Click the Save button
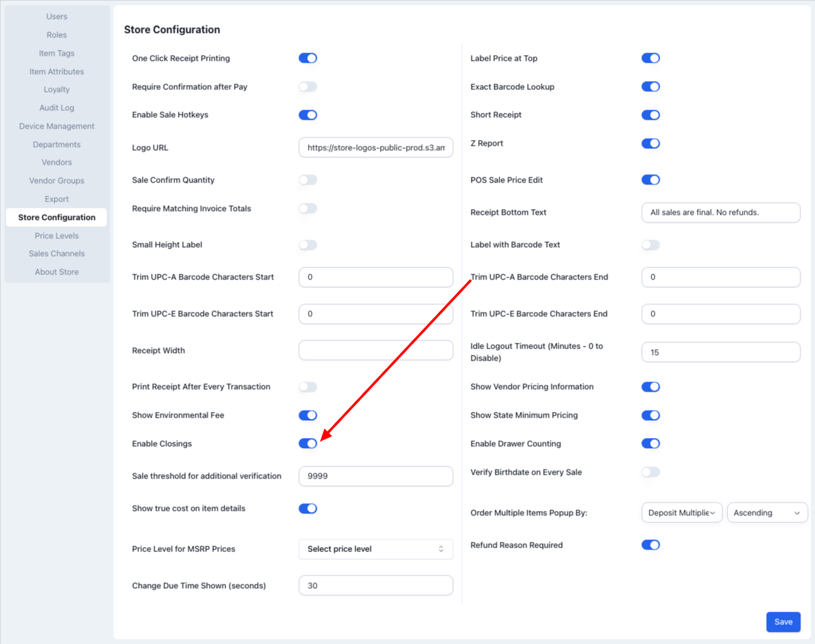815x644 pixels. coord(783,622)
